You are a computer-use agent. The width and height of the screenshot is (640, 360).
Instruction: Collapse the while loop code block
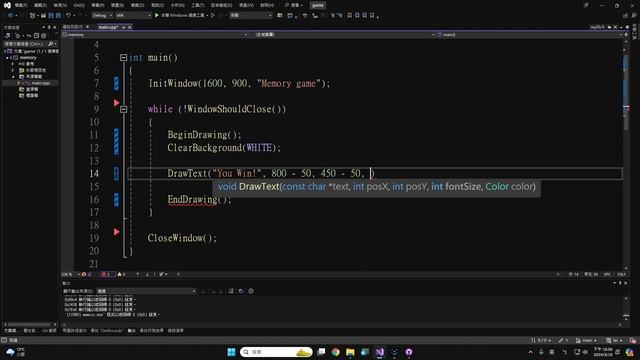coord(123,109)
